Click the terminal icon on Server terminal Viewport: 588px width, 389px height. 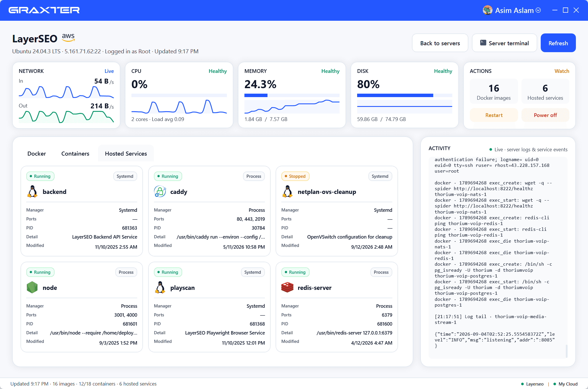click(483, 43)
